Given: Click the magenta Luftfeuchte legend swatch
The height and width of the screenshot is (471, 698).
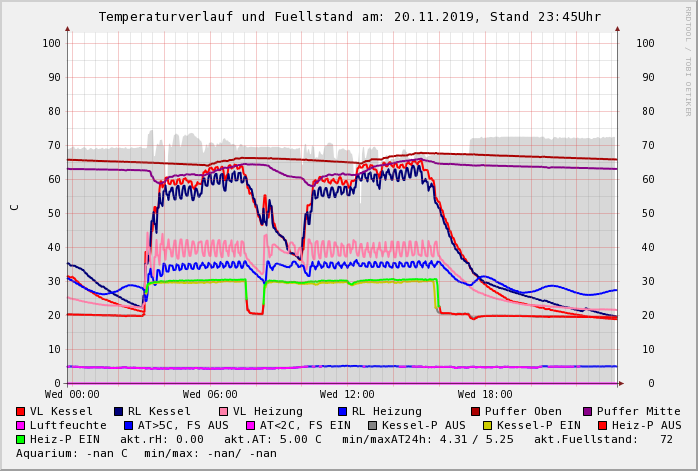Looking at the screenshot, I should tap(21, 426).
